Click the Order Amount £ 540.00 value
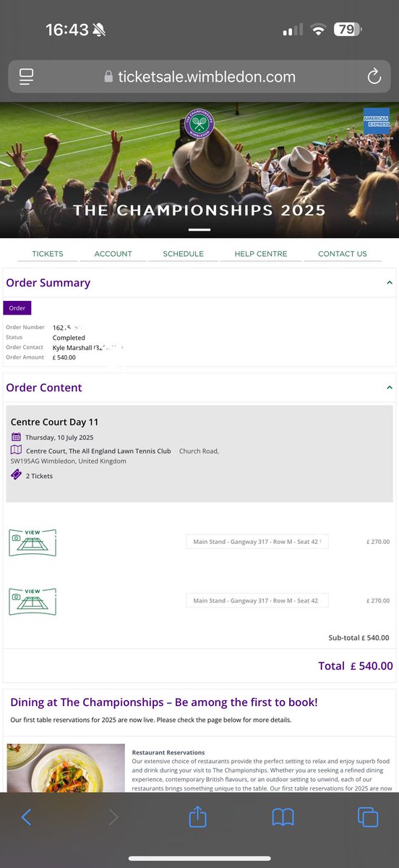The width and height of the screenshot is (399, 868). pos(64,357)
